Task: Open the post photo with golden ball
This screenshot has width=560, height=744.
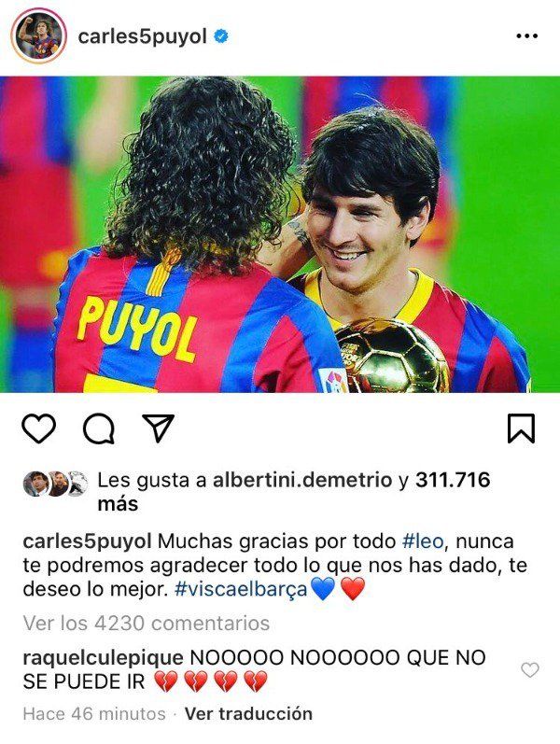Action: (x=280, y=234)
